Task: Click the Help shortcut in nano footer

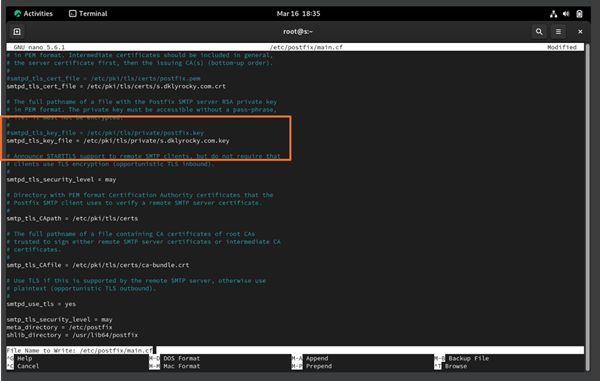Action: point(20,358)
